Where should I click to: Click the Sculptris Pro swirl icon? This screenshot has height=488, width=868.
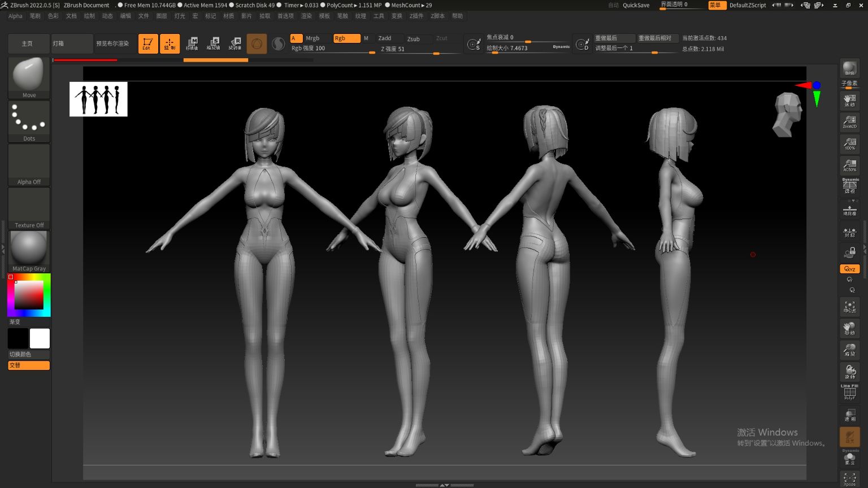click(278, 43)
